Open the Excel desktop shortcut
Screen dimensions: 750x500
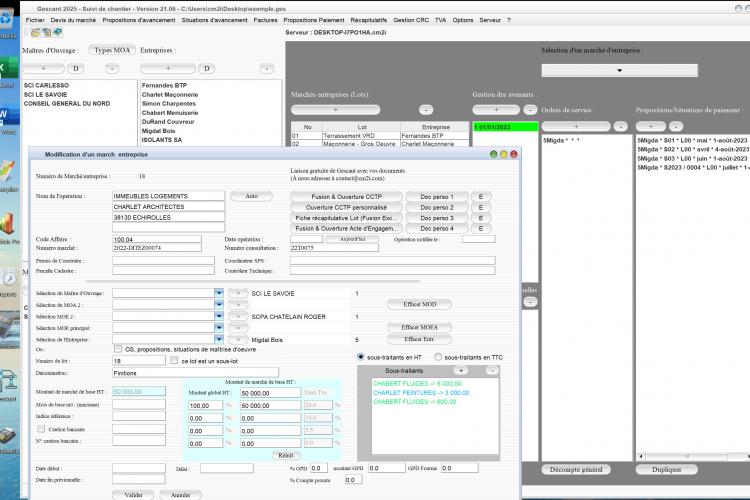(x=8, y=68)
